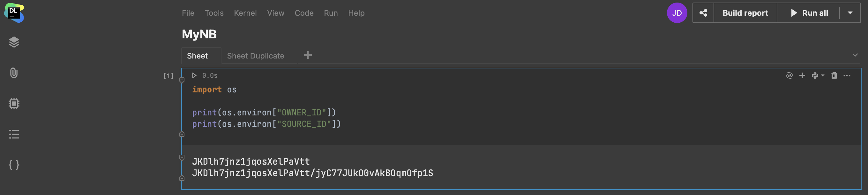868x195 pixels.
Task: Add a new cell with the plus icon
Action: (x=802, y=75)
